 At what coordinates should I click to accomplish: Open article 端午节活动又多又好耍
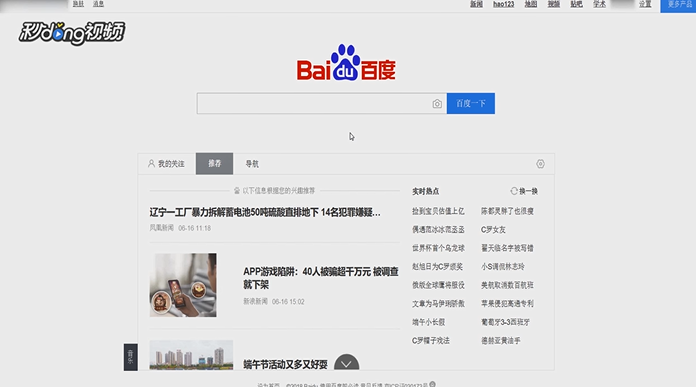click(x=285, y=364)
